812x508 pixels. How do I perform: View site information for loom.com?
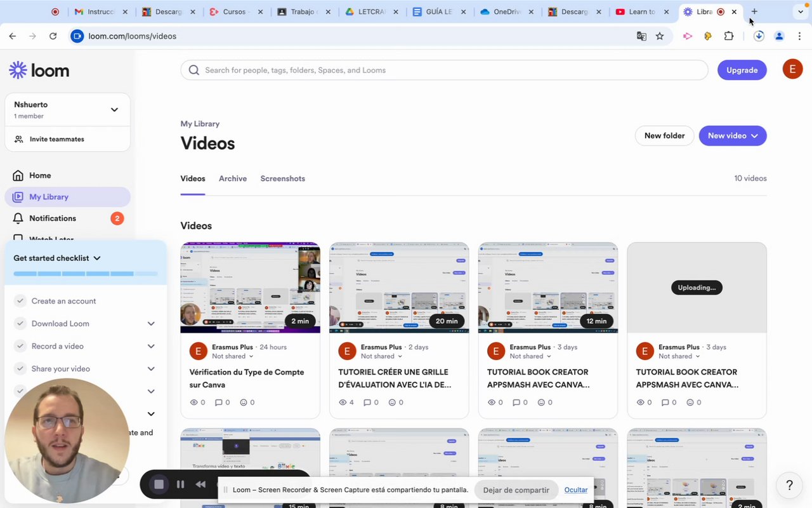coord(77,36)
